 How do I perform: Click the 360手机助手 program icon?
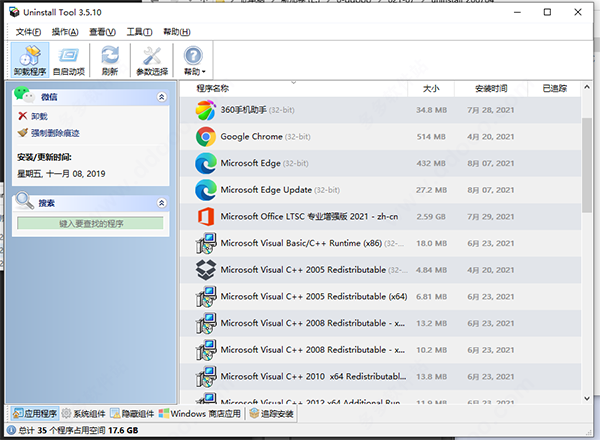coord(205,110)
